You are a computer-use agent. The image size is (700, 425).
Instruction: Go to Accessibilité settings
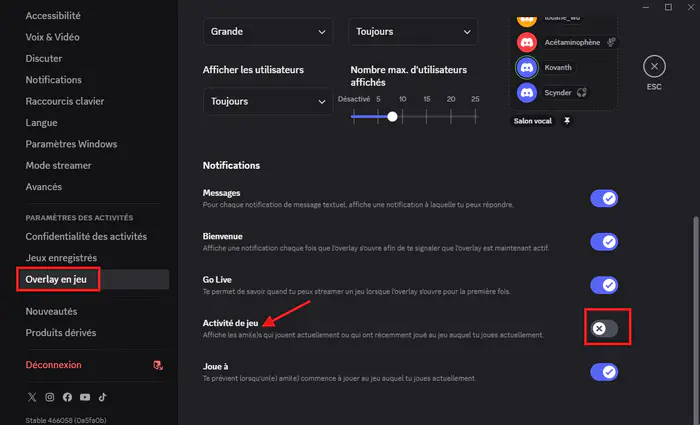[53, 16]
